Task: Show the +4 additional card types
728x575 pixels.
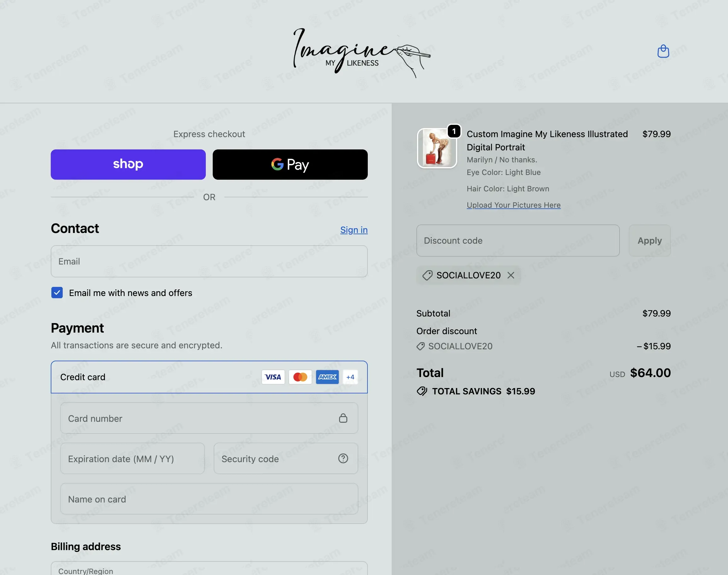Action: pos(350,377)
